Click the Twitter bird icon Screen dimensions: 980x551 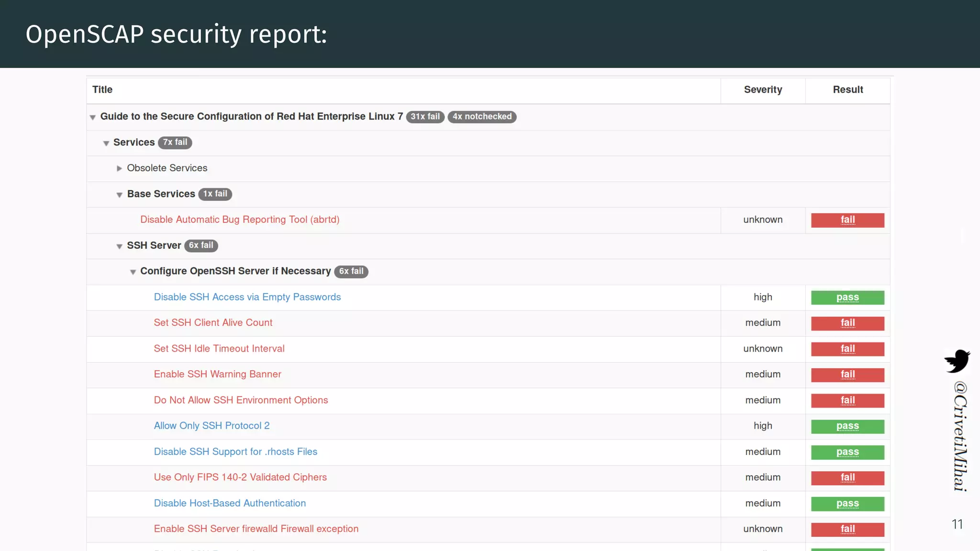(x=957, y=361)
